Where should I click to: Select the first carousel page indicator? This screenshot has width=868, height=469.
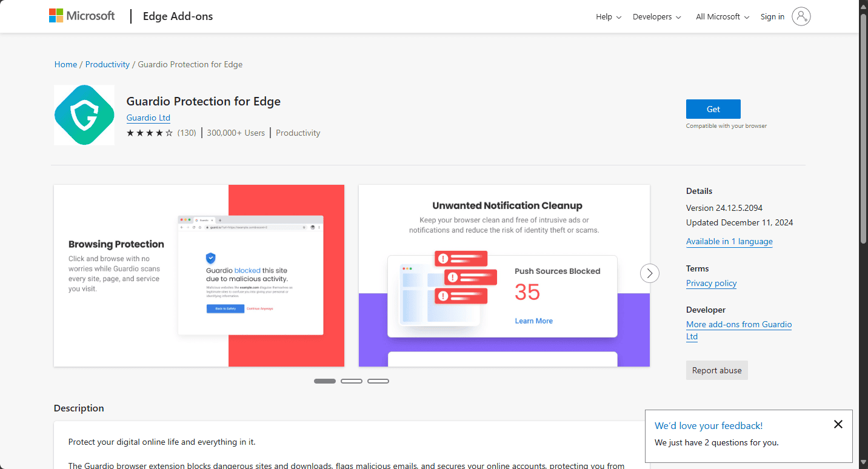(x=325, y=381)
